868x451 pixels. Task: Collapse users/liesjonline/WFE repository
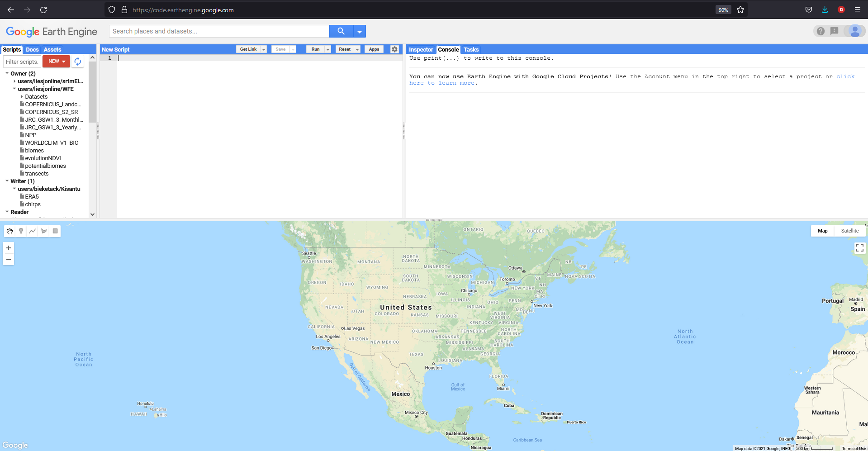(14, 89)
